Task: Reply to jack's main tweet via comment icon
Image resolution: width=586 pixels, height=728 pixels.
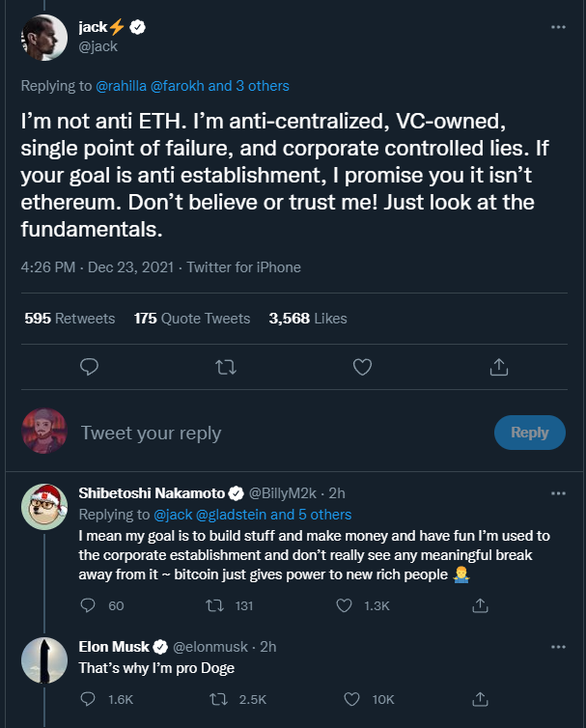Action: (89, 367)
